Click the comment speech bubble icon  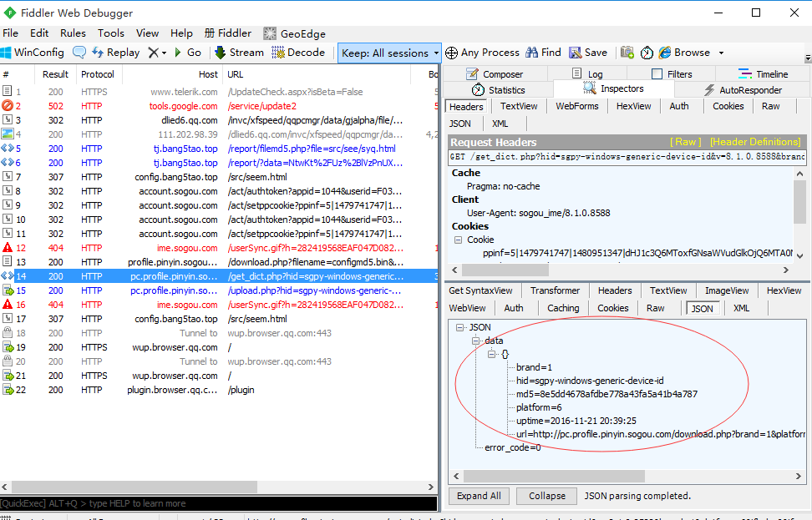[x=79, y=53]
